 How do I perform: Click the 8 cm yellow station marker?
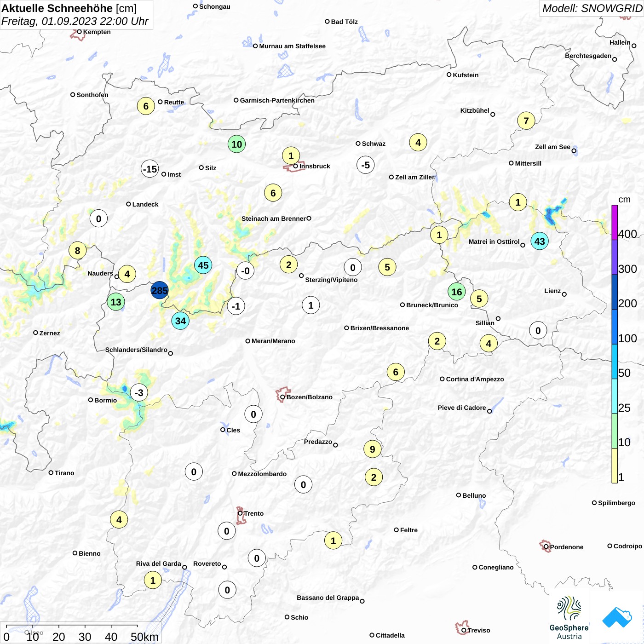pos(77,250)
